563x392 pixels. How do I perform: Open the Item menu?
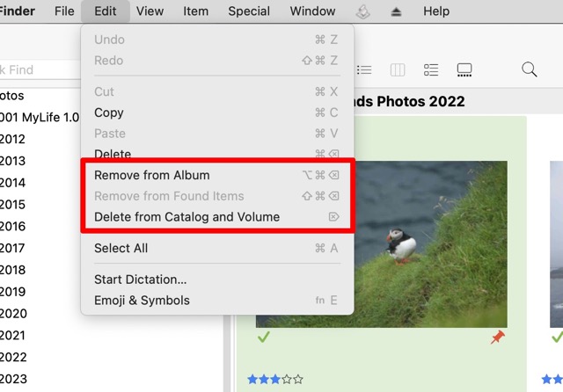195,11
